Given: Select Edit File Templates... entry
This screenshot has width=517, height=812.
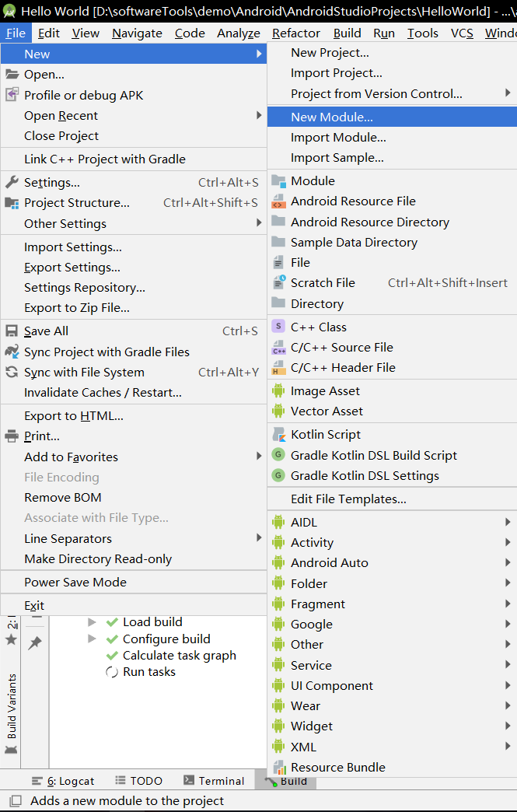Looking at the screenshot, I should pos(393,499).
